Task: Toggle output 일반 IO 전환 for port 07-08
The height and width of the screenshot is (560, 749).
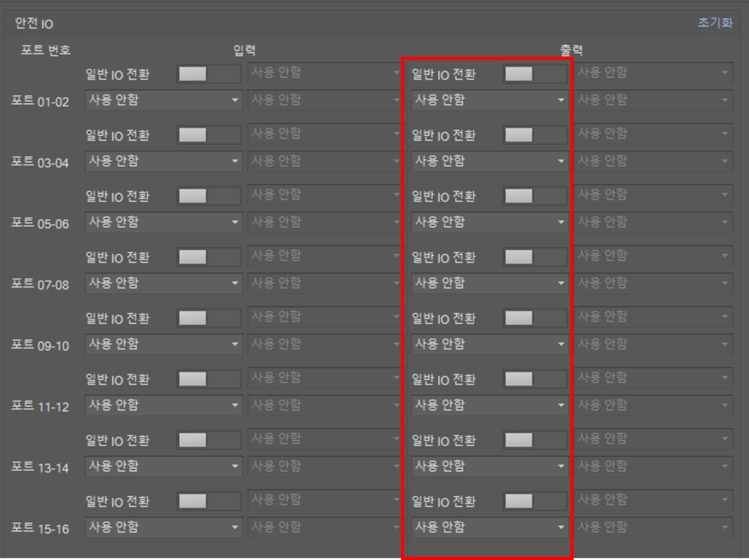Action: [x=535, y=257]
